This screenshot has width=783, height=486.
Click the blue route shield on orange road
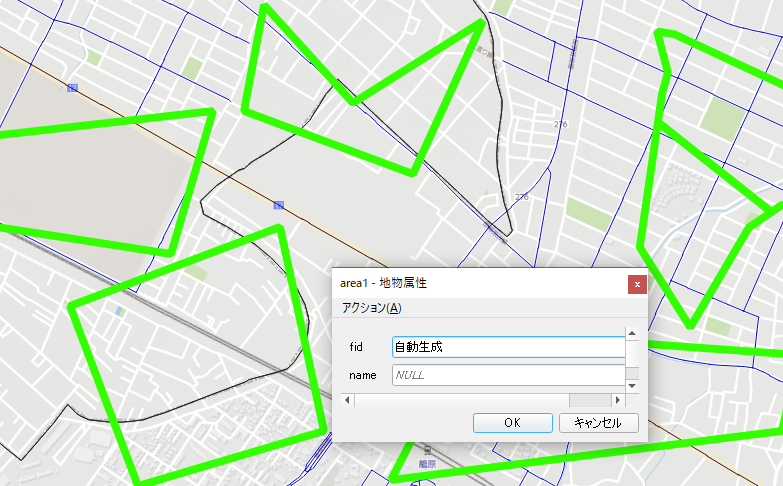pyautogui.click(x=278, y=205)
